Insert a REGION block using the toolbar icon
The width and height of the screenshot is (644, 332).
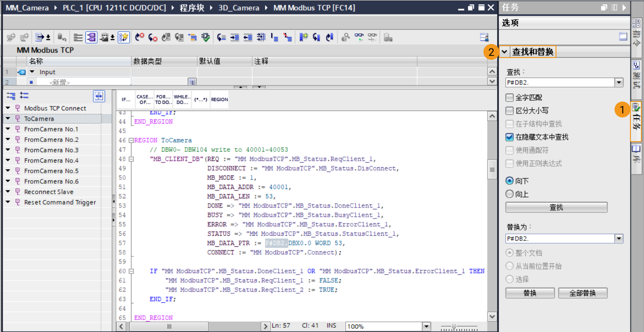pos(219,99)
